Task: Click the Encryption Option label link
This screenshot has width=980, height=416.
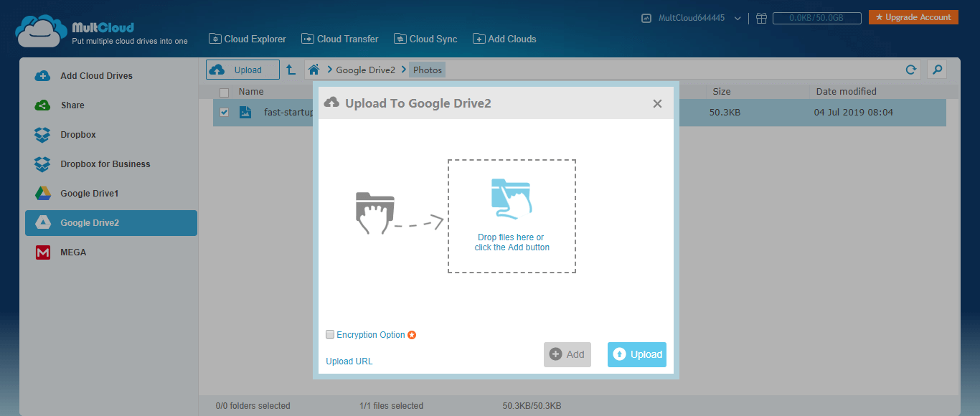Action: point(371,335)
